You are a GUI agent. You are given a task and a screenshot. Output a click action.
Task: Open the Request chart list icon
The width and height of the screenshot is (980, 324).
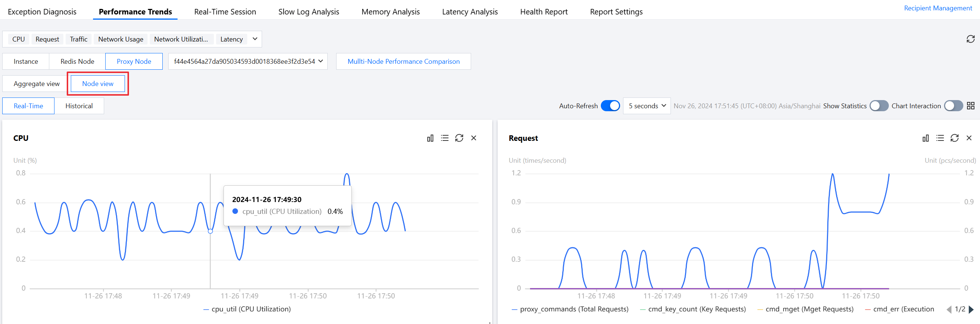[x=940, y=138]
